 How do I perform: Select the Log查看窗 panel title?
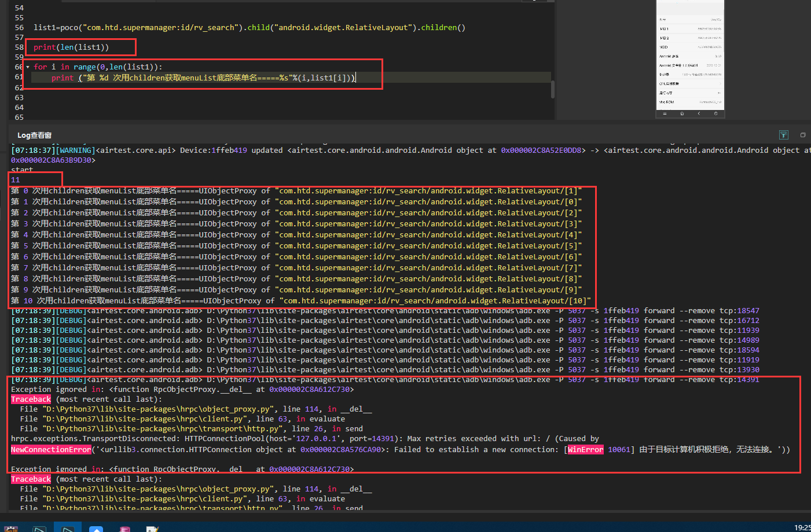pos(34,135)
